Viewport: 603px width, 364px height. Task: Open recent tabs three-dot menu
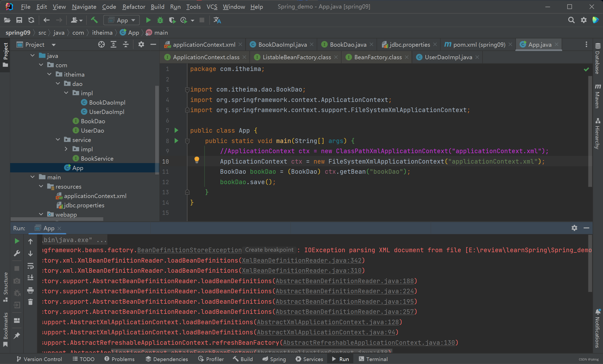(x=586, y=45)
